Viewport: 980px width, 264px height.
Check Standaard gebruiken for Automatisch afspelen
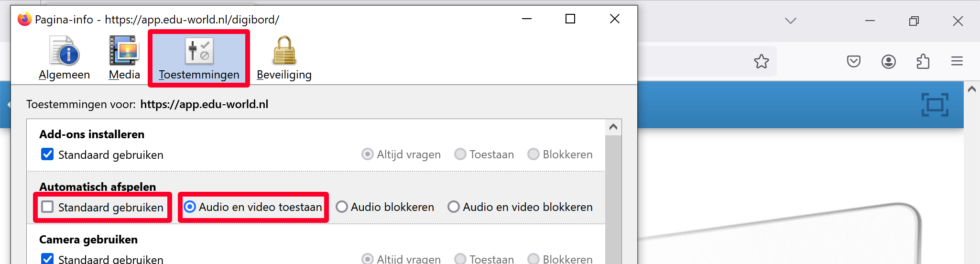pos(47,207)
